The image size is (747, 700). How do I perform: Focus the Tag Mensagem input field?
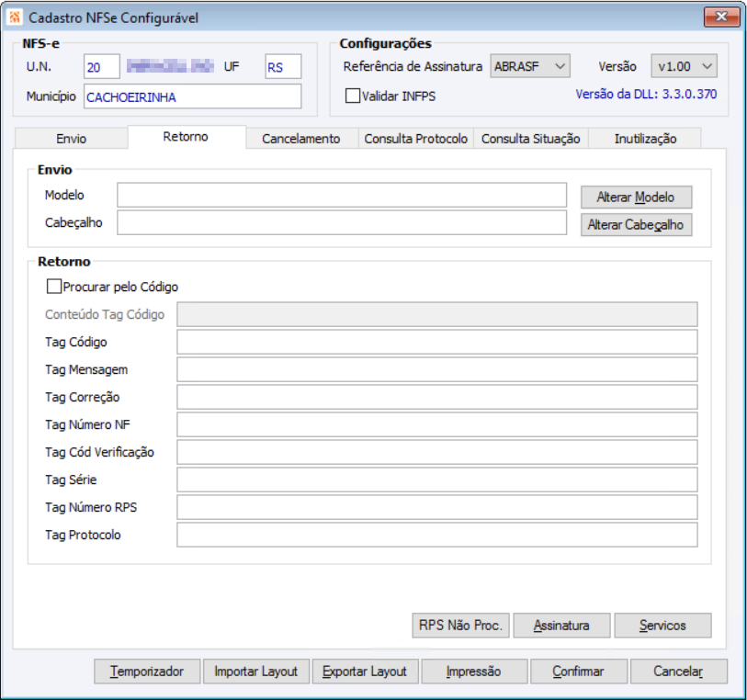(x=436, y=369)
